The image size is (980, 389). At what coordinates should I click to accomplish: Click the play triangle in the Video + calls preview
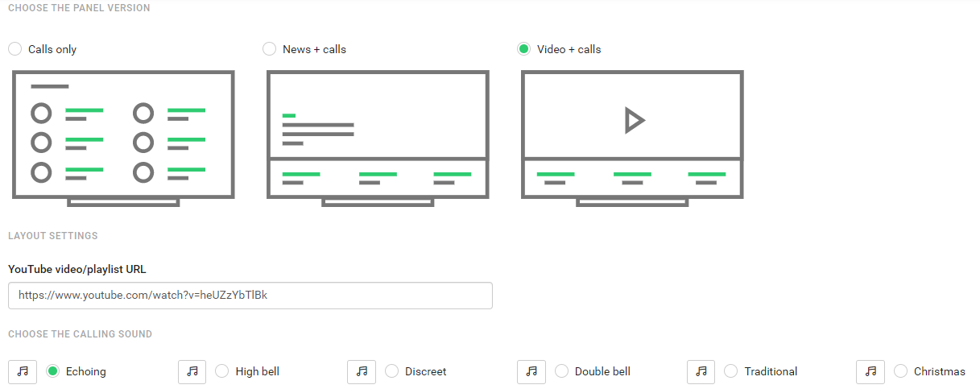pos(635,121)
